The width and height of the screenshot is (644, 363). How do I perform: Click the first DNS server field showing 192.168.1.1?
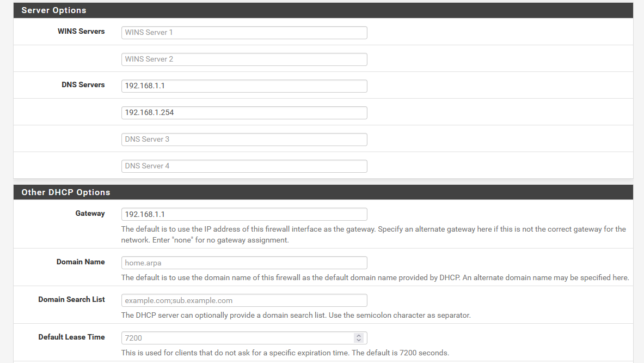(244, 86)
